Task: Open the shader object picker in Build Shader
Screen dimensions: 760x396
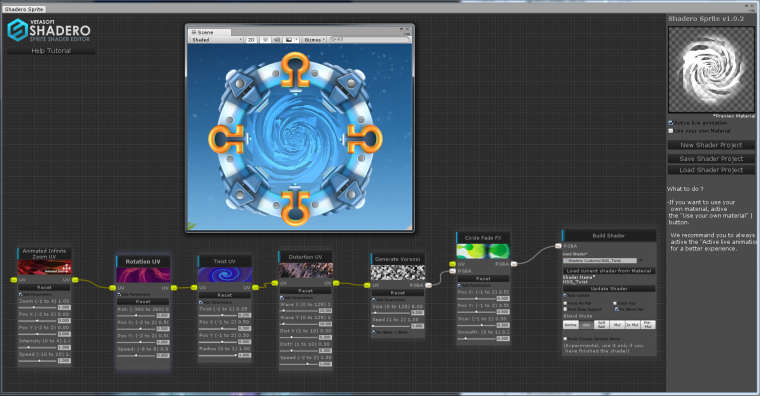Action: pos(640,261)
